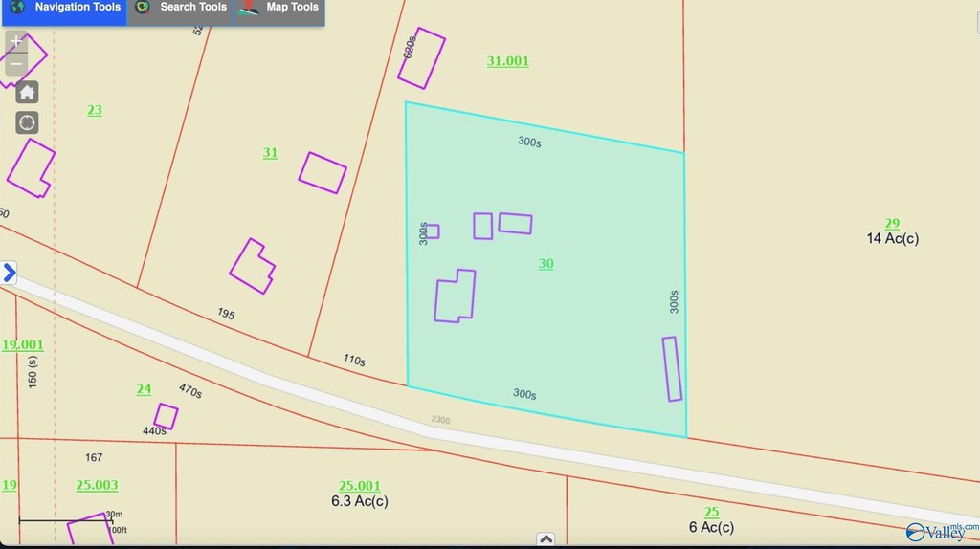Select parcel 24 link
The height and width of the screenshot is (549, 980).
point(144,389)
